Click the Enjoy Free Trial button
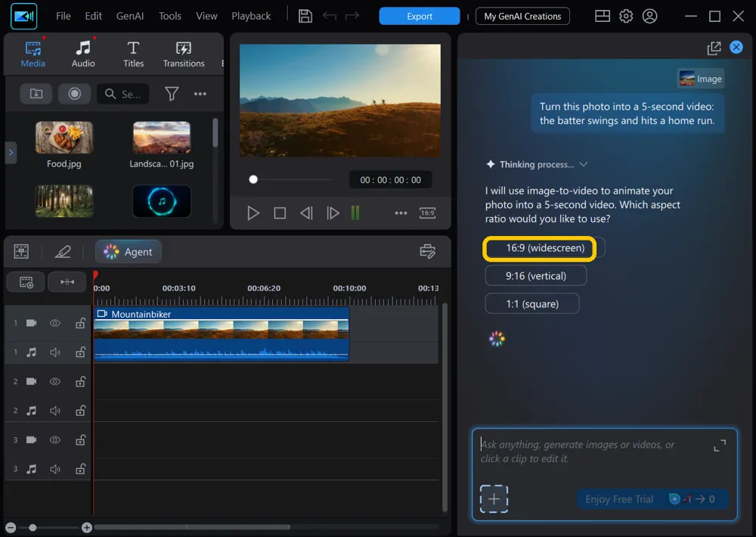The image size is (756, 537). pyautogui.click(x=652, y=499)
